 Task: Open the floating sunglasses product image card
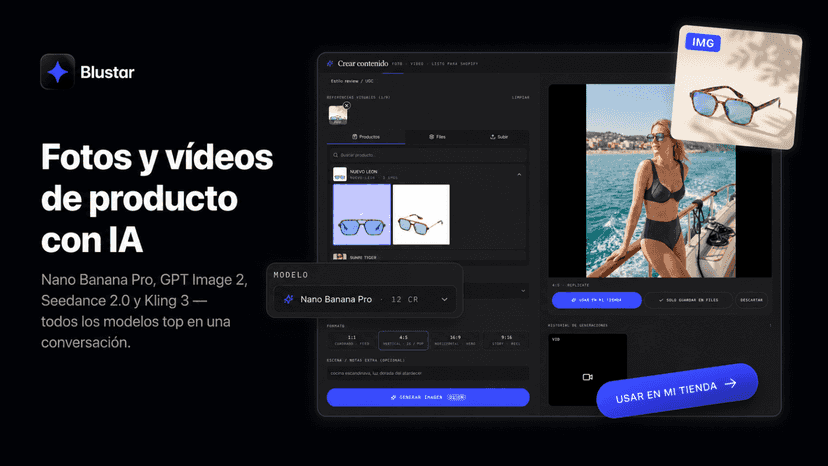click(737, 88)
